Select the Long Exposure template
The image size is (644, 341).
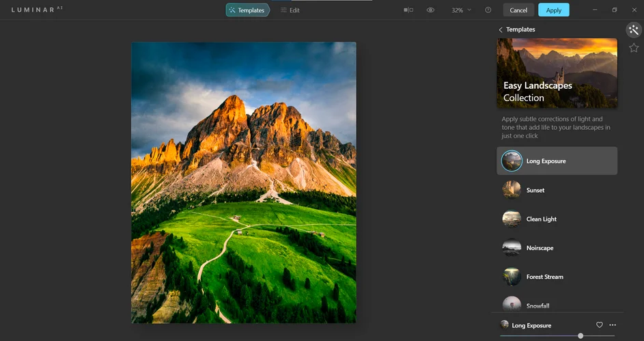pyautogui.click(x=557, y=161)
